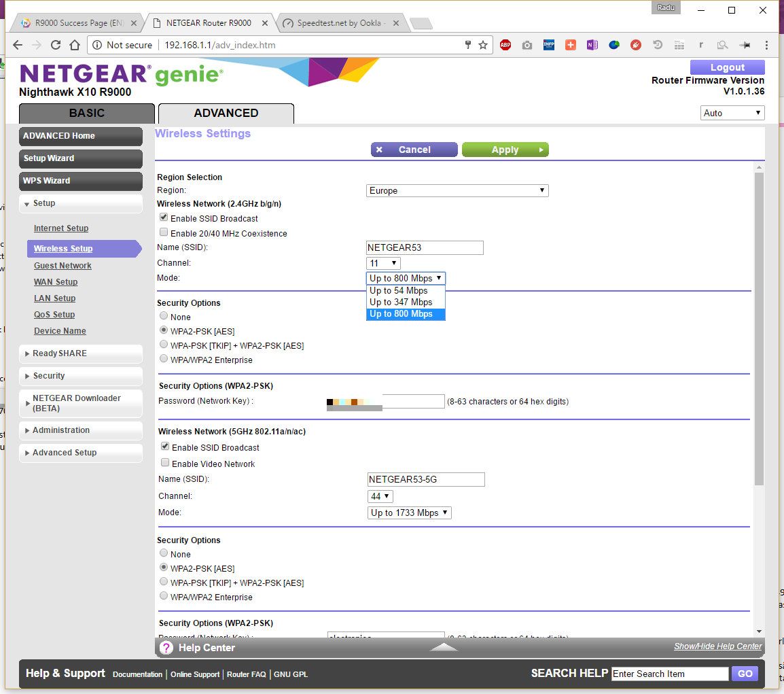The width and height of the screenshot is (784, 694).
Task: Open the Region dropdown showing Europe
Action: [457, 191]
